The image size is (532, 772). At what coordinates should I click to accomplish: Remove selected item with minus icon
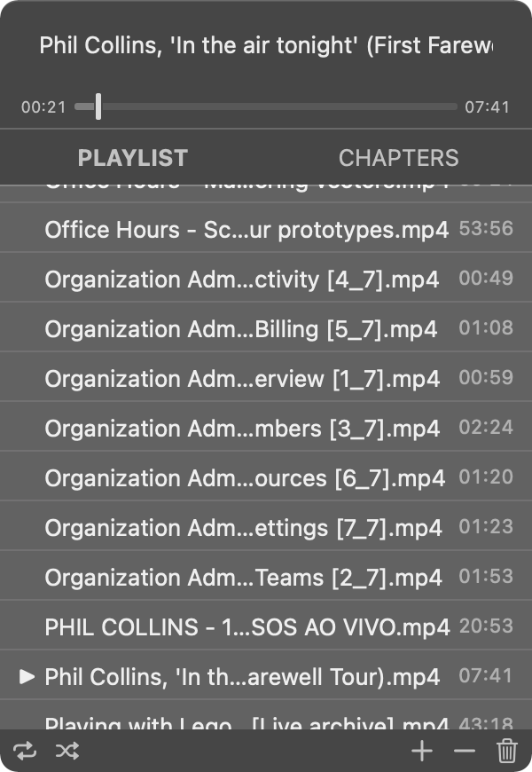pyautogui.click(x=465, y=752)
